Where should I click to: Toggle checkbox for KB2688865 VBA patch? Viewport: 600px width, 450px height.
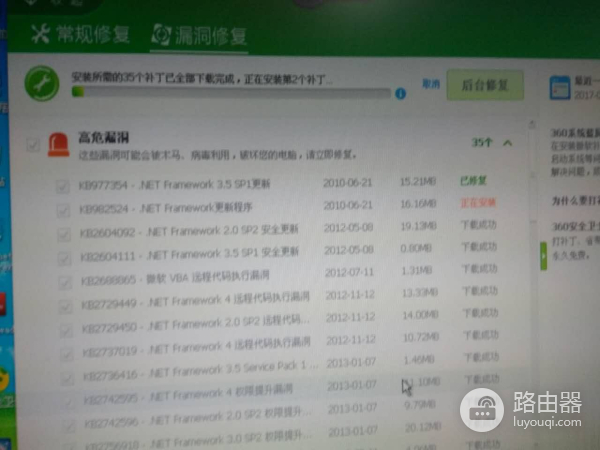coord(65,282)
